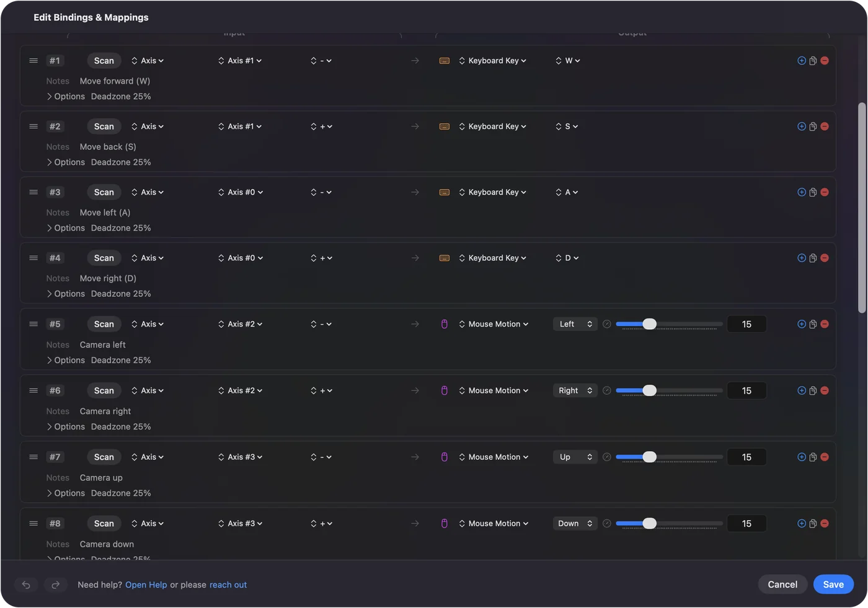
Task: Duplicate binding #3 (Move left)
Action: tap(813, 192)
